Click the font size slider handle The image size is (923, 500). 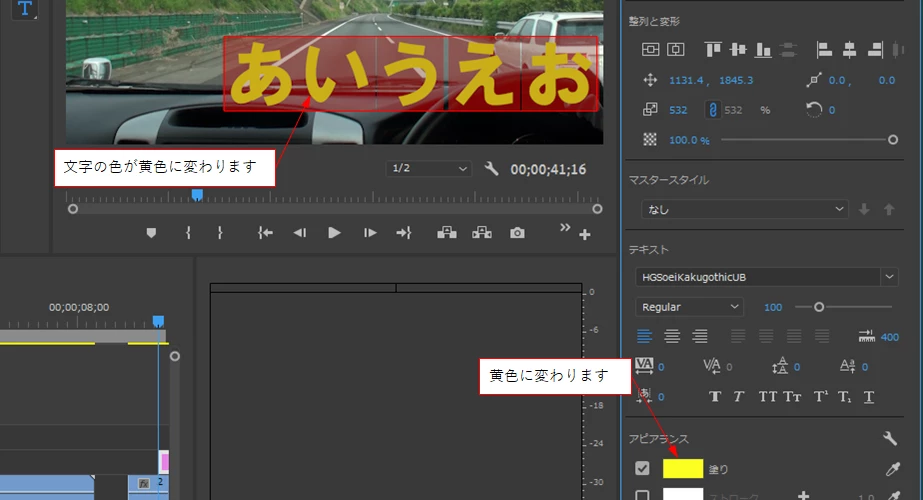(x=819, y=307)
